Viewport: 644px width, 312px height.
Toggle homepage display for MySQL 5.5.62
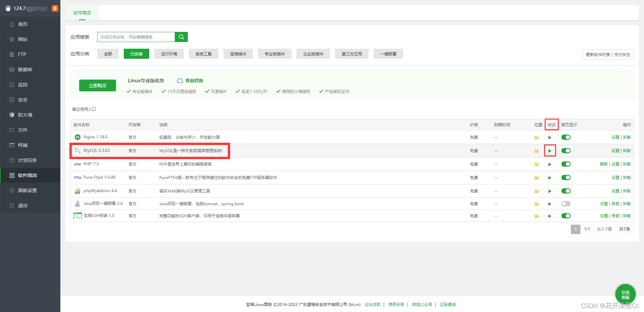click(566, 151)
